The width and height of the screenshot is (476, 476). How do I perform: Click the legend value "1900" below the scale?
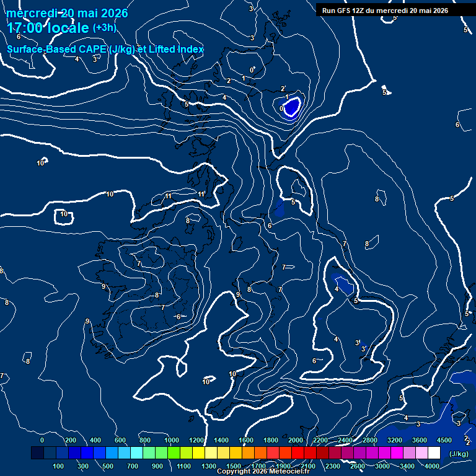[x=283, y=466]
